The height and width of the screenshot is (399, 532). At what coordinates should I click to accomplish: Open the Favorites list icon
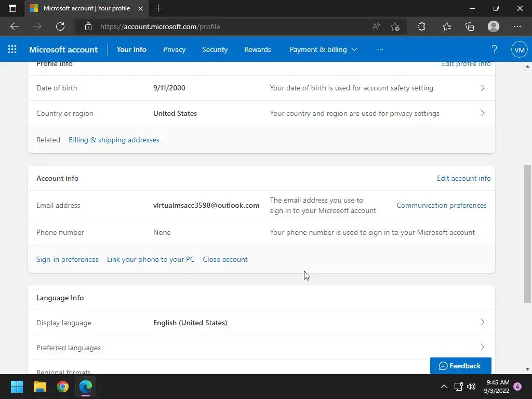point(447,26)
